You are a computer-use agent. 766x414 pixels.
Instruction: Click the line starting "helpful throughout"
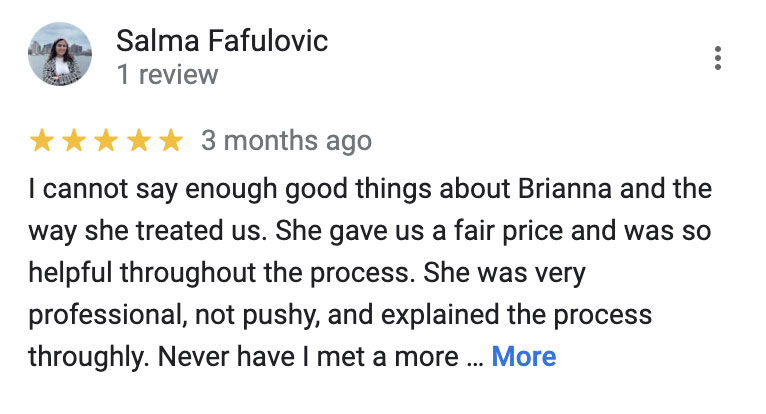tap(307, 274)
